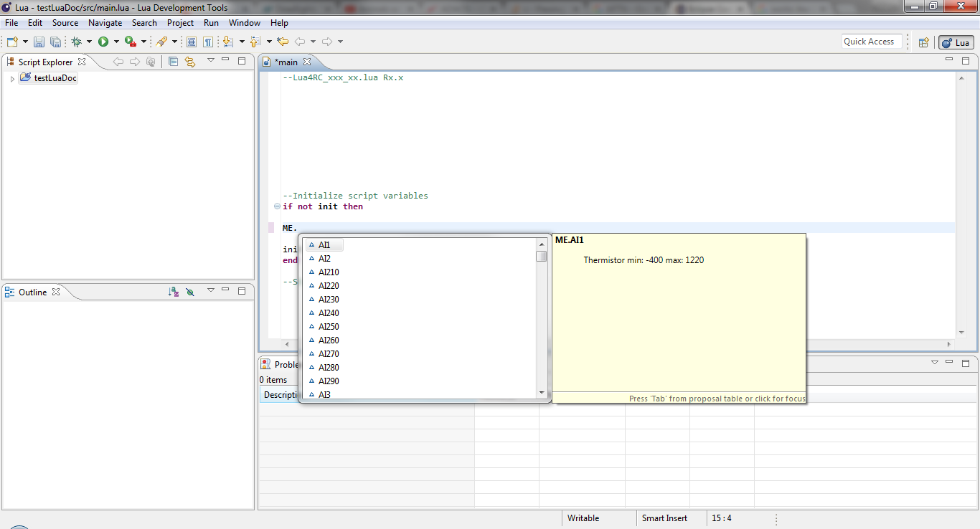
Task: Open the Script Explorer view menu
Action: click(211, 60)
